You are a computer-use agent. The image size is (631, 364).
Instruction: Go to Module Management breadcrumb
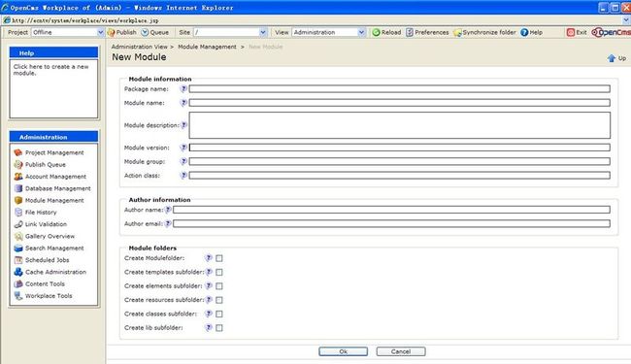(207, 47)
